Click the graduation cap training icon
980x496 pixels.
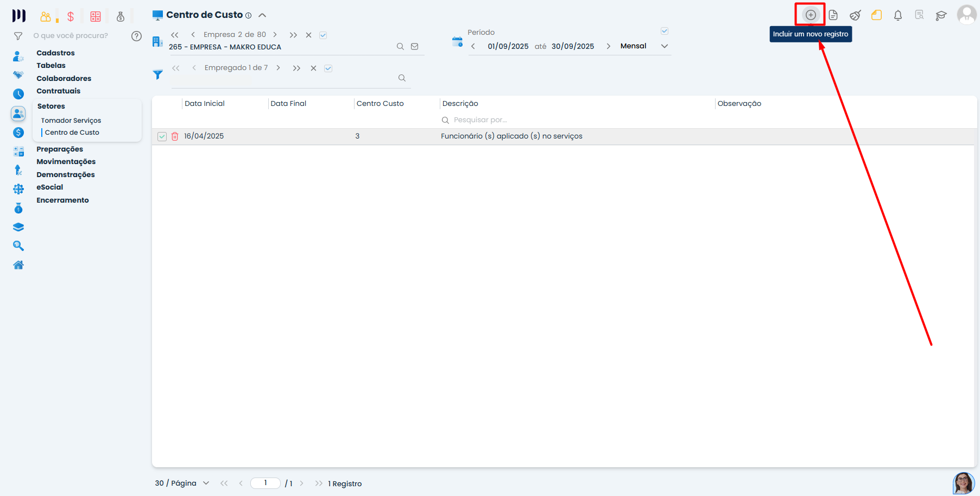click(x=941, y=15)
